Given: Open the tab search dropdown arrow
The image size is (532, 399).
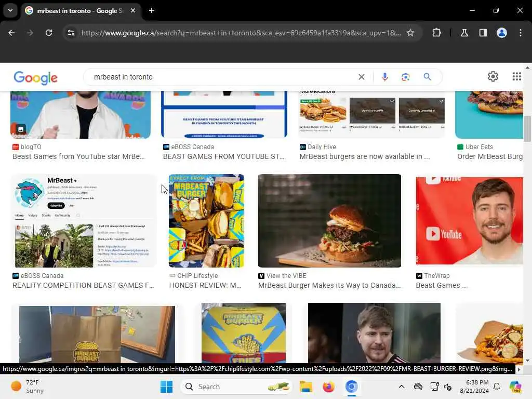Looking at the screenshot, I should pyautogui.click(x=10, y=10).
